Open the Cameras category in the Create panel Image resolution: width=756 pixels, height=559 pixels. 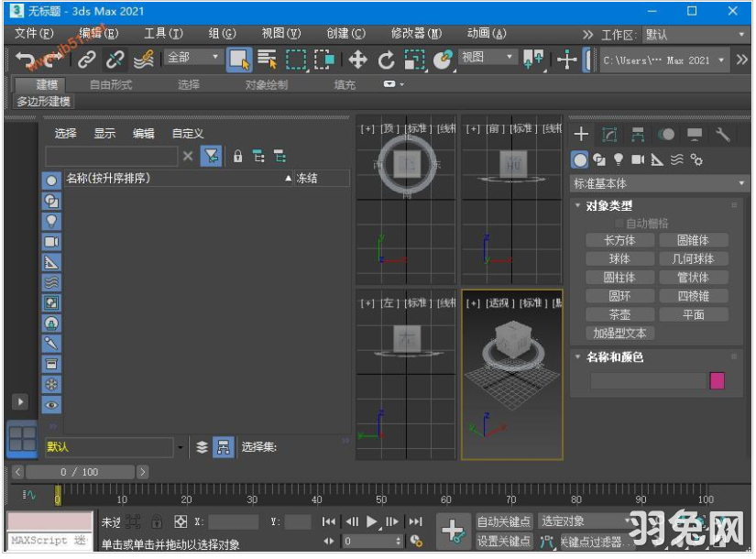pos(639,159)
